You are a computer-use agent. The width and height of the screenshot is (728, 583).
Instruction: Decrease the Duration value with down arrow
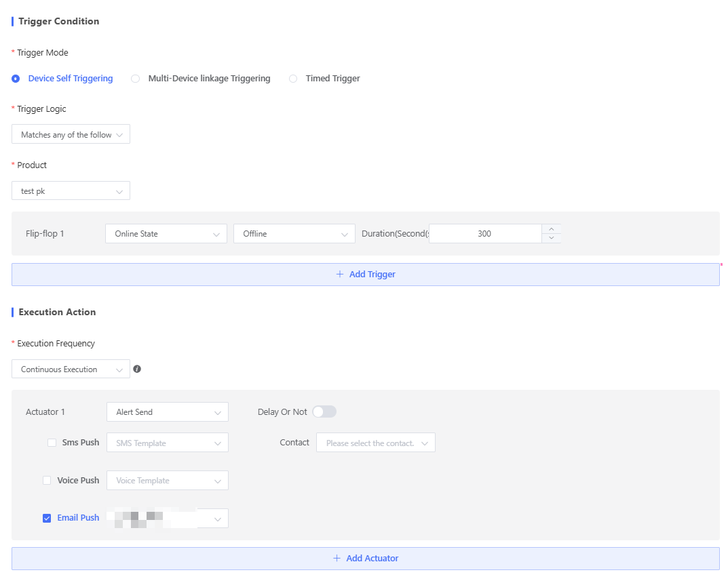tap(551, 238)
